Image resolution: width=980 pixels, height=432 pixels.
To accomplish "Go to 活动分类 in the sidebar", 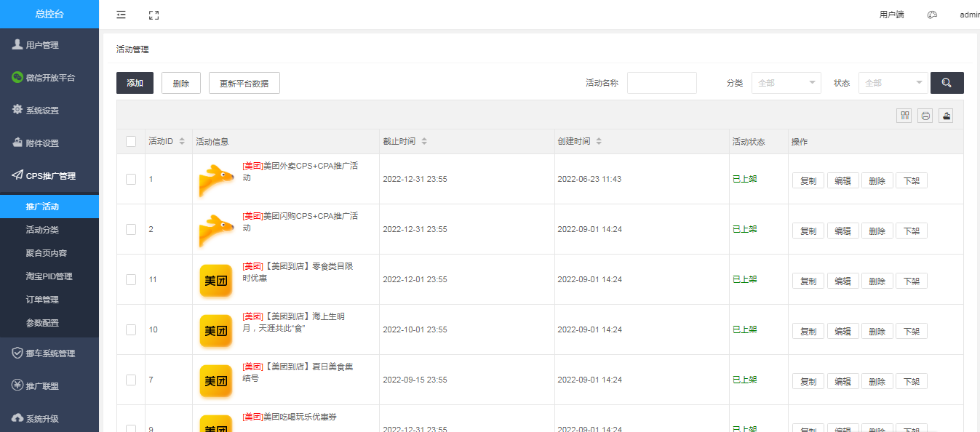I will click(42, 230).
